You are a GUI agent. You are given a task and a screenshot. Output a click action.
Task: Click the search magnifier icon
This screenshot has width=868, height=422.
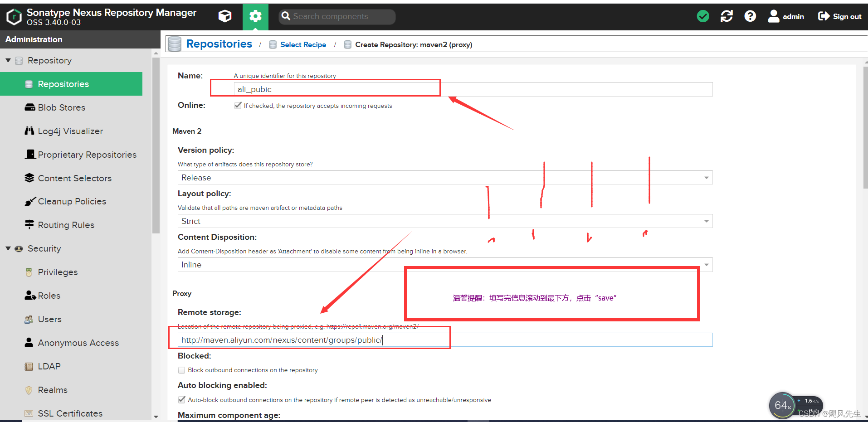[x=286, y=16]
